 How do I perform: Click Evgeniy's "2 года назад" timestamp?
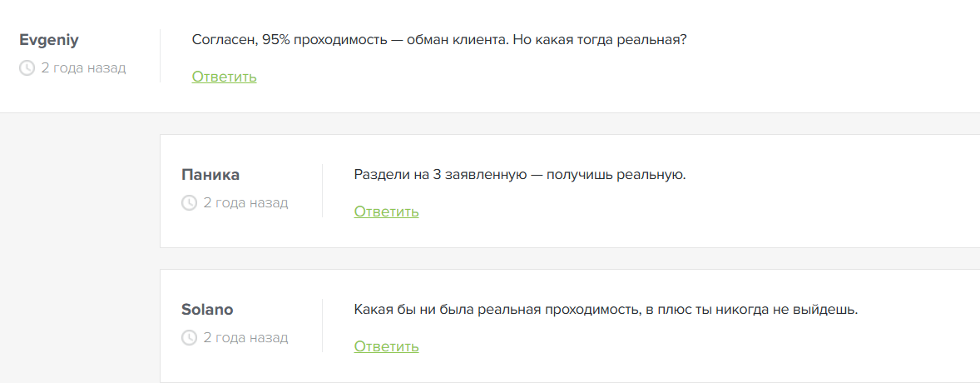click(83, 67)
